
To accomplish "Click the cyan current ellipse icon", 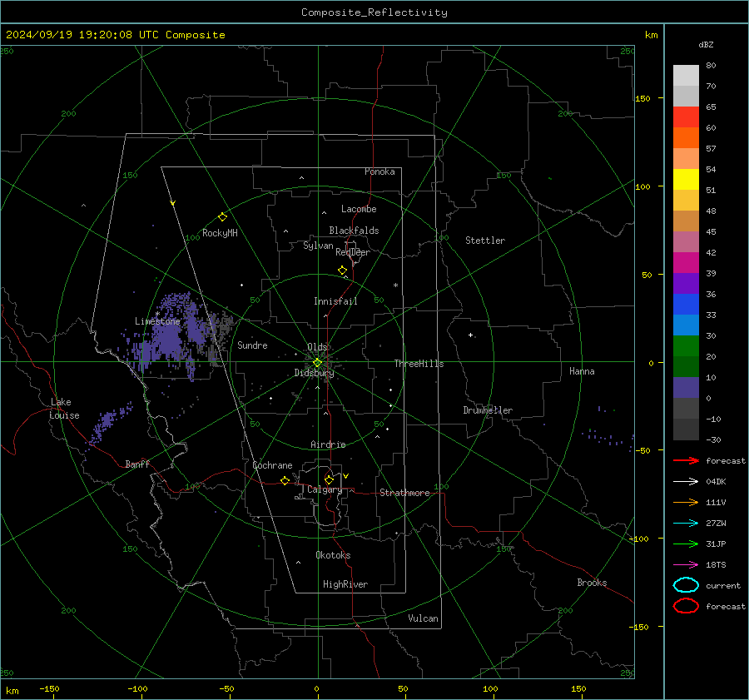I will coord(686,585).
